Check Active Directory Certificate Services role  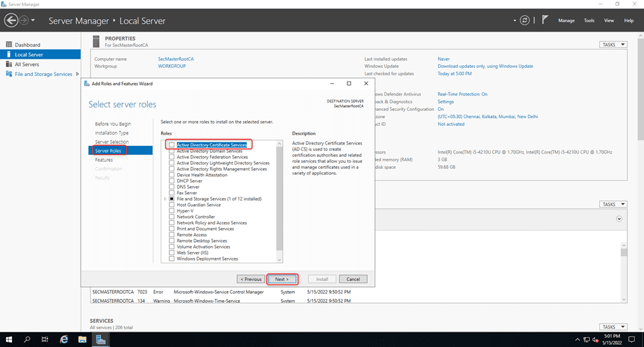[x=172, y=144]
